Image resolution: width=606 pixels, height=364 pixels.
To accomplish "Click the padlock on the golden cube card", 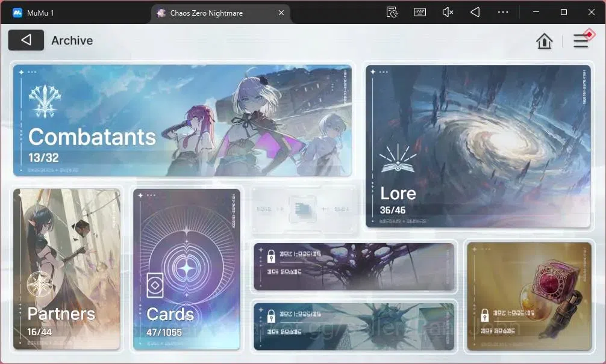I will pos(485,315).
